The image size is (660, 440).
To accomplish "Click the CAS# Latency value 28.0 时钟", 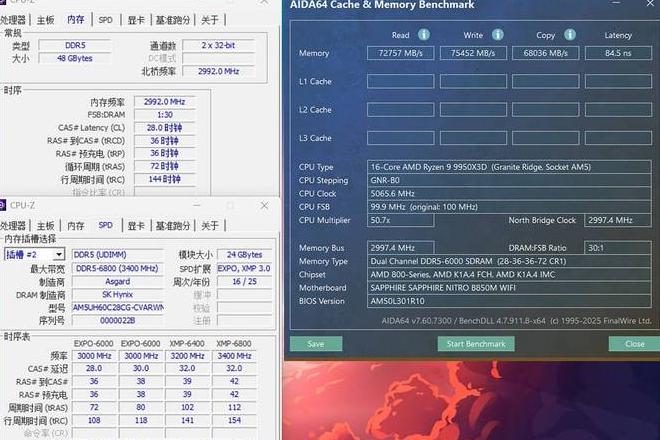I will 165,128.
